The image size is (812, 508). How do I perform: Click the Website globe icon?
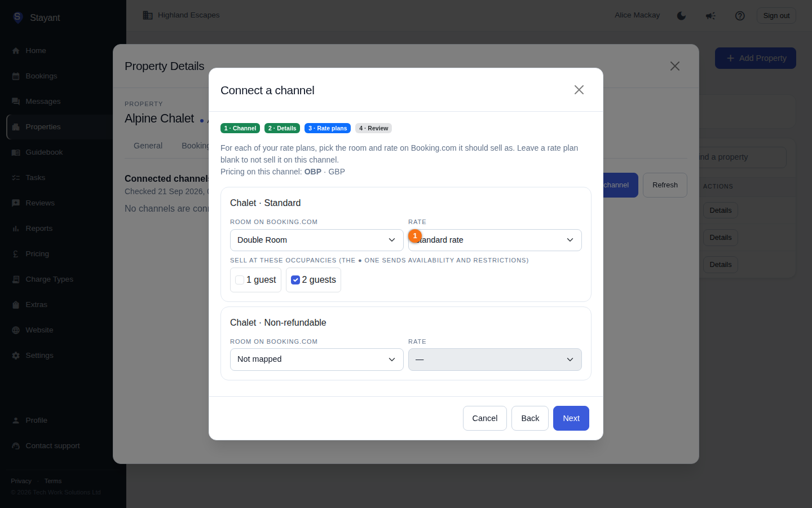click(x=16, y=330)
